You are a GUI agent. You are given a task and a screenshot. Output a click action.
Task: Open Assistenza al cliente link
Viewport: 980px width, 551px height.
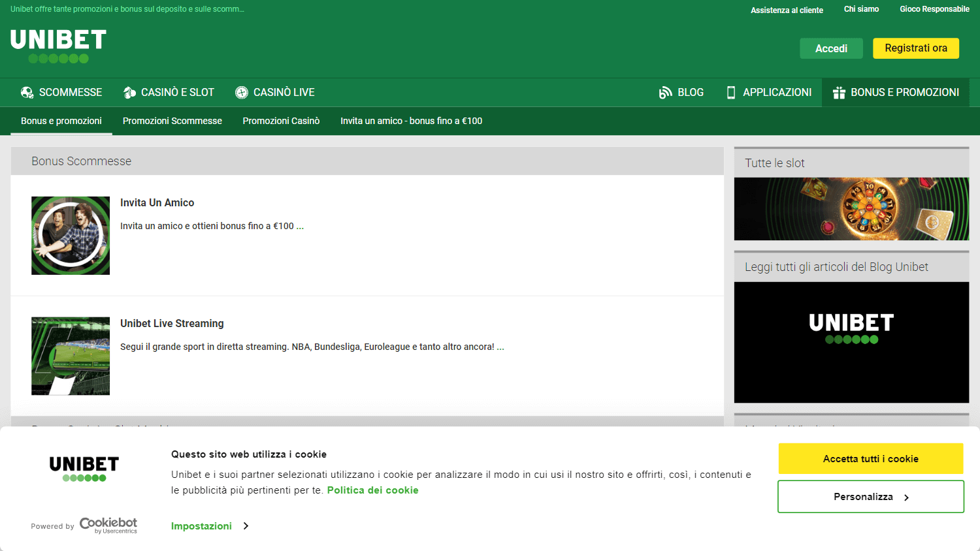tap(787, 10)
